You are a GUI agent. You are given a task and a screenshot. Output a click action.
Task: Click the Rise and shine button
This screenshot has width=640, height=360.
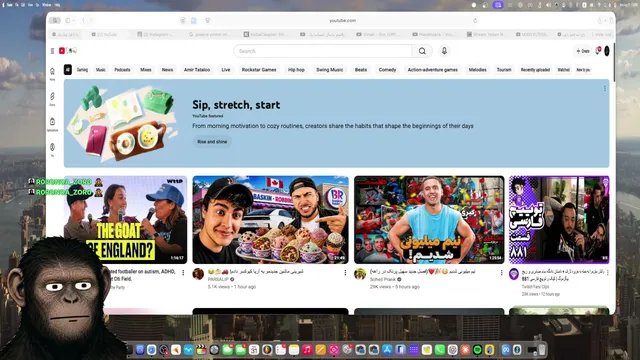pos(212,142)
